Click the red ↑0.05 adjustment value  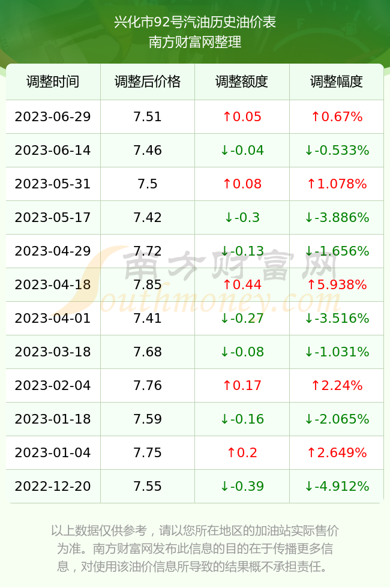pos(242,116)
